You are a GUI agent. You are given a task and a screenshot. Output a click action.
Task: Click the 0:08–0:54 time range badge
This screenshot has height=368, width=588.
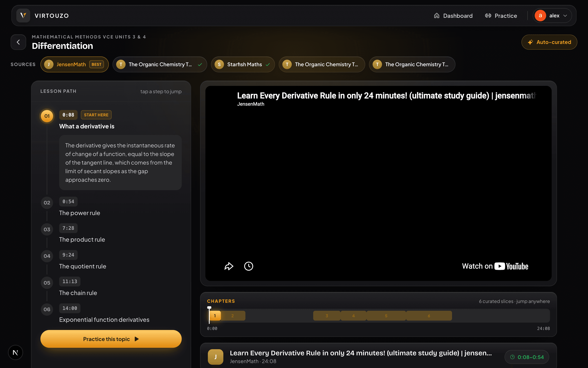coord(527,357)
